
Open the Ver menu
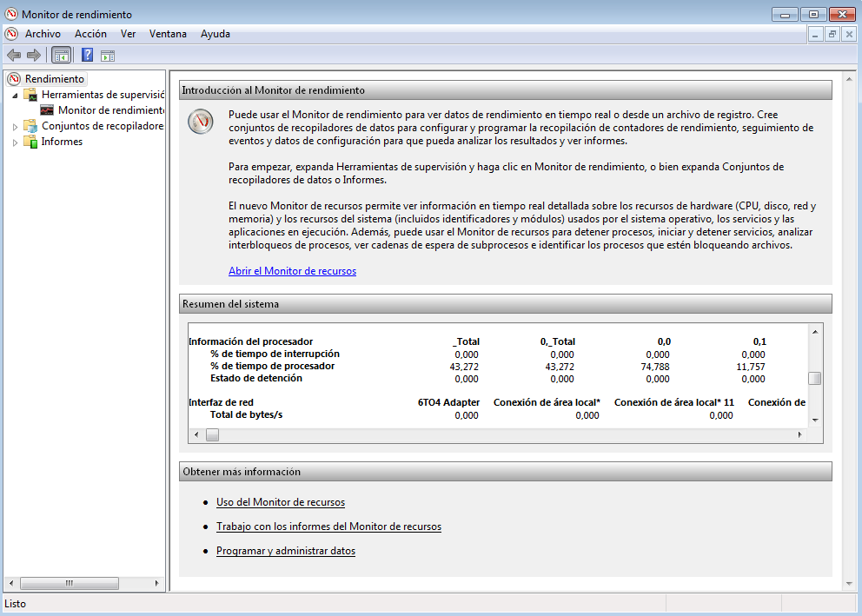128,34
